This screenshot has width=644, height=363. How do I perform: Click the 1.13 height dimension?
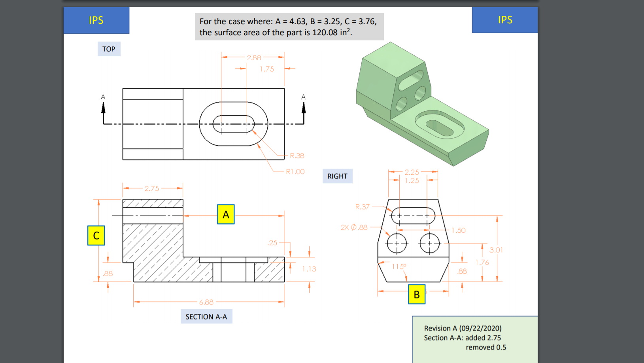[x=309, y=269]
